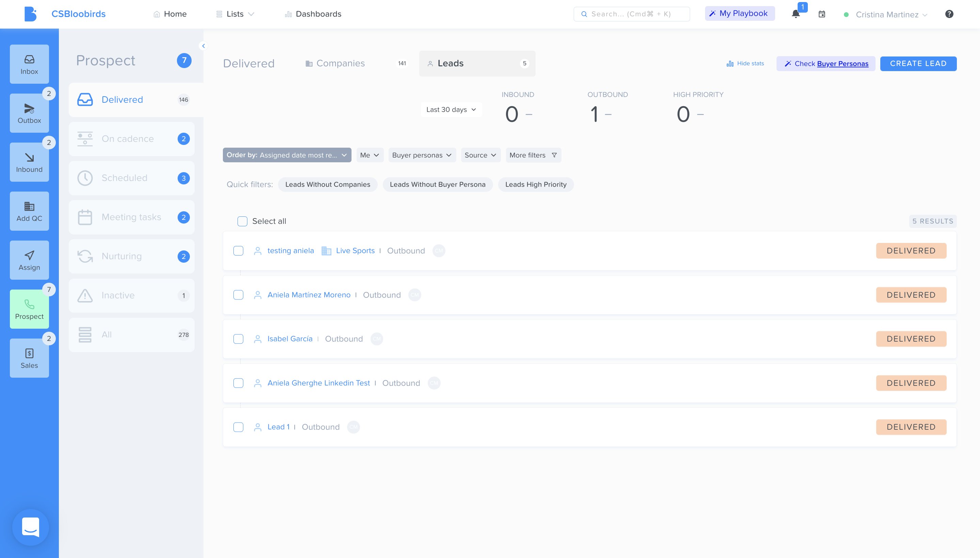Open Buyer personas filter dropdown
The height and width of the screenshot is (558, 980).
pos(422,155)
